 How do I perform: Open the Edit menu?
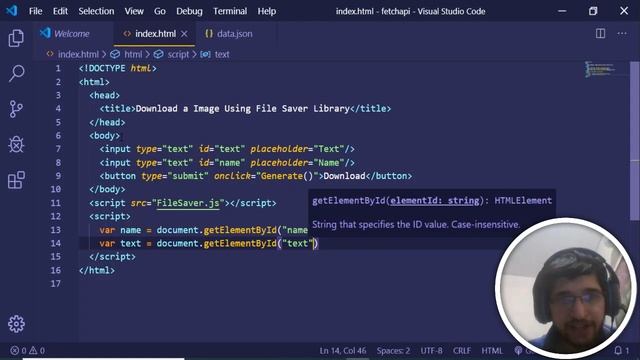[60, 11]
